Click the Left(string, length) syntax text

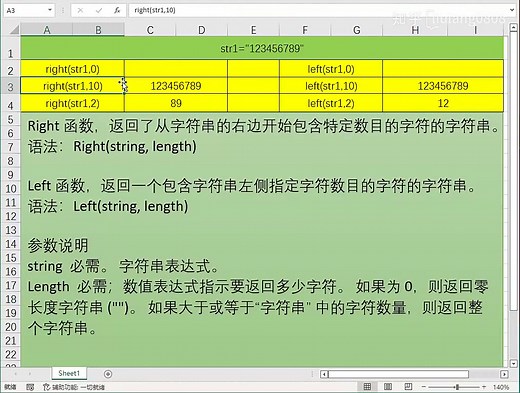coord(131,206)
